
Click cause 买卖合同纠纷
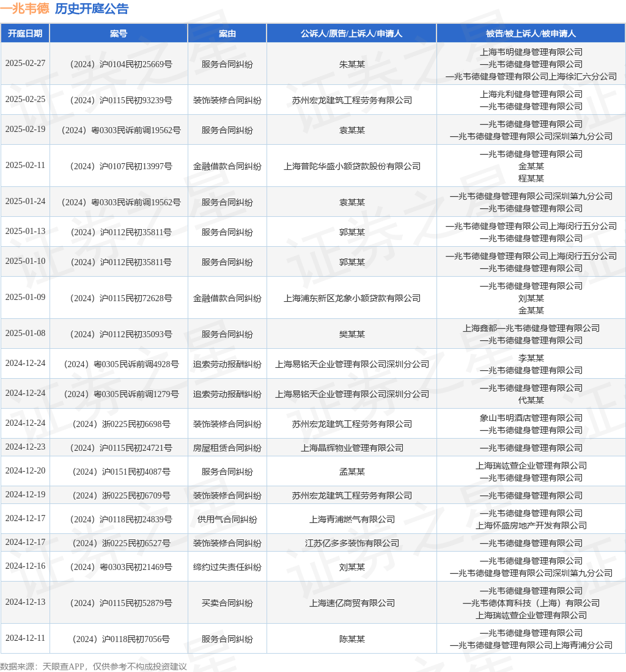coord(227,603)
